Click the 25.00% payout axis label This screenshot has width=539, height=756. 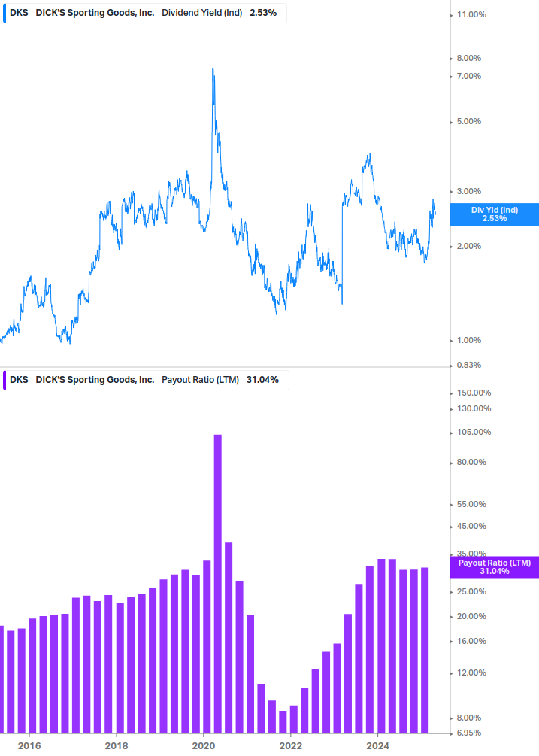coord(471,591)
